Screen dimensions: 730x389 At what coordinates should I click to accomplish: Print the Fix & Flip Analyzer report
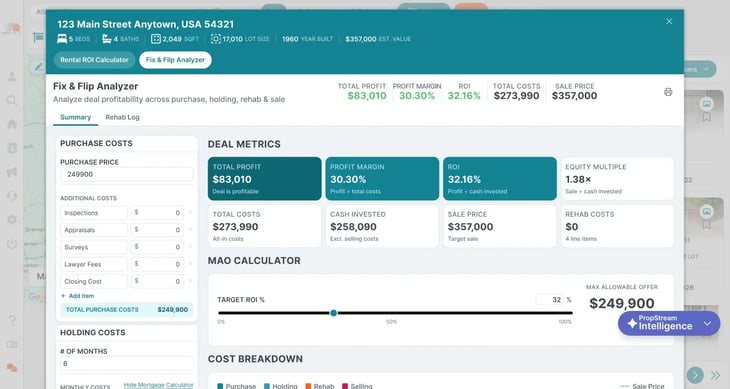(668, 92)
